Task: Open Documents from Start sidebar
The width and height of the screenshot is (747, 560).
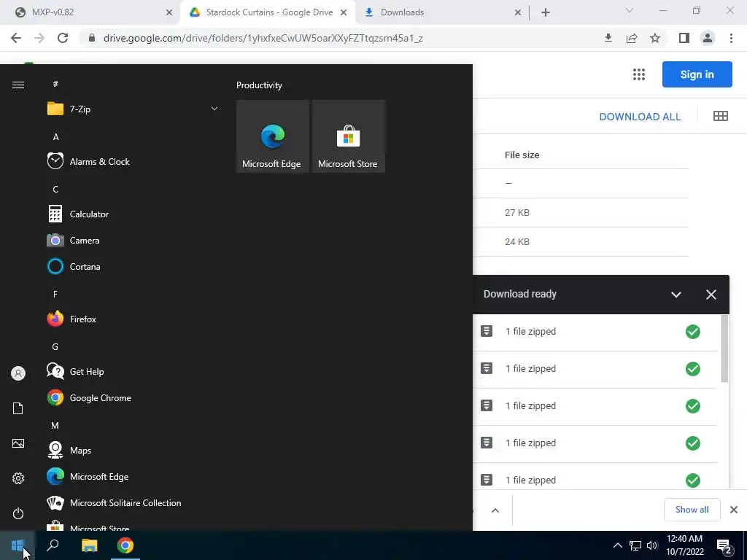Action: (x=18, y=408)
